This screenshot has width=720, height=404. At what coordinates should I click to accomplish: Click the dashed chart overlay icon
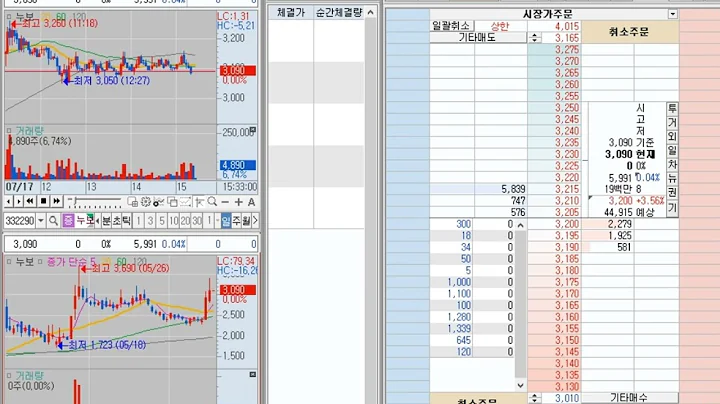point(186,202)
